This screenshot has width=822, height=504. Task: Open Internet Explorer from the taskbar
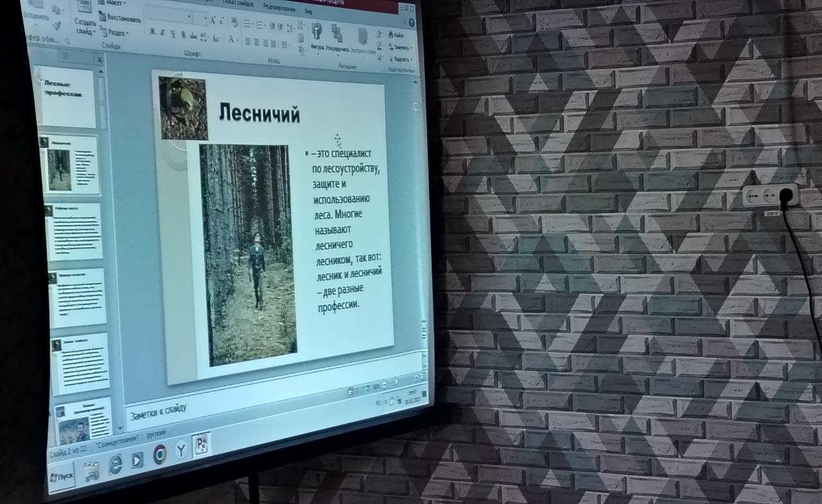(116, 464)
